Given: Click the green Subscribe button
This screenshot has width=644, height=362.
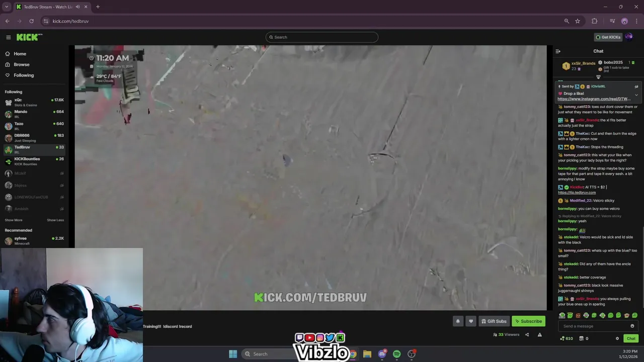Looking at the screenshot, I should (x=528, y=321).
